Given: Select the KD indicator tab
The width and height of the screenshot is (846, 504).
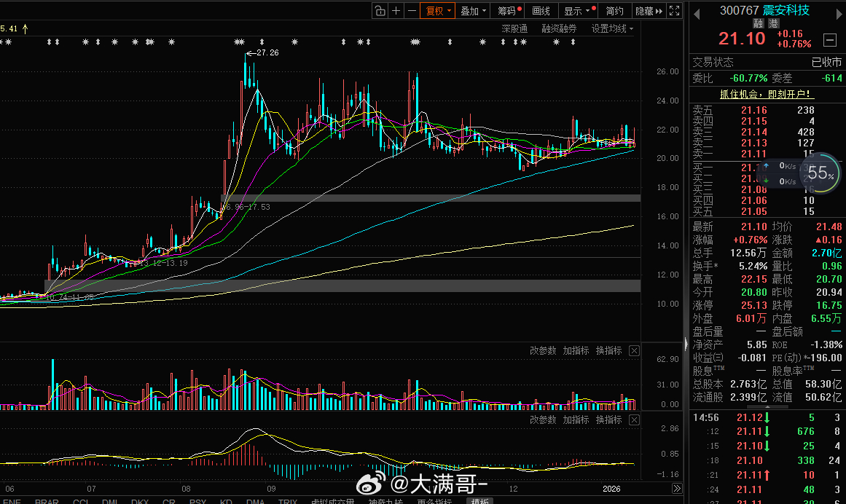Looking at the screenshot, I should (x=226, y=501).
